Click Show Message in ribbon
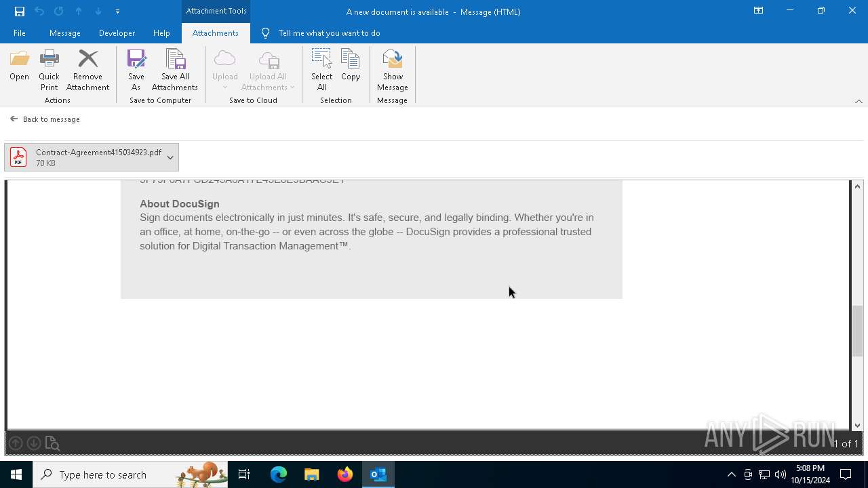The width and height of the screenshot is (868, 488). [x=393, y=70]
